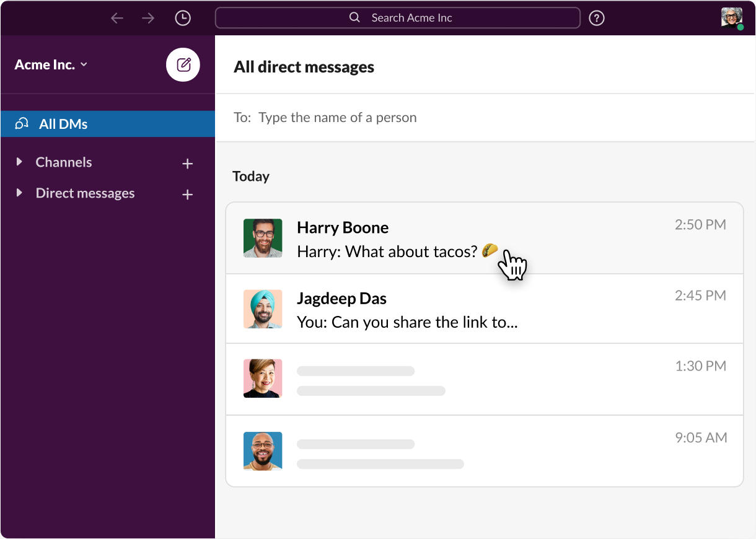
Task: Click your profile avatar picture
Action: click(x=731, y=17)
